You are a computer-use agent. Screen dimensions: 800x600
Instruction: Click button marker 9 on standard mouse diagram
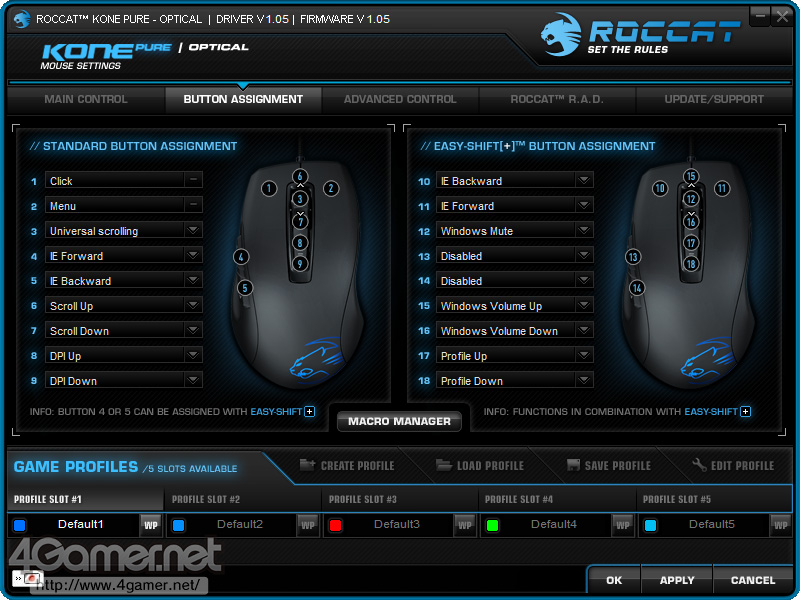coord(300,264)
